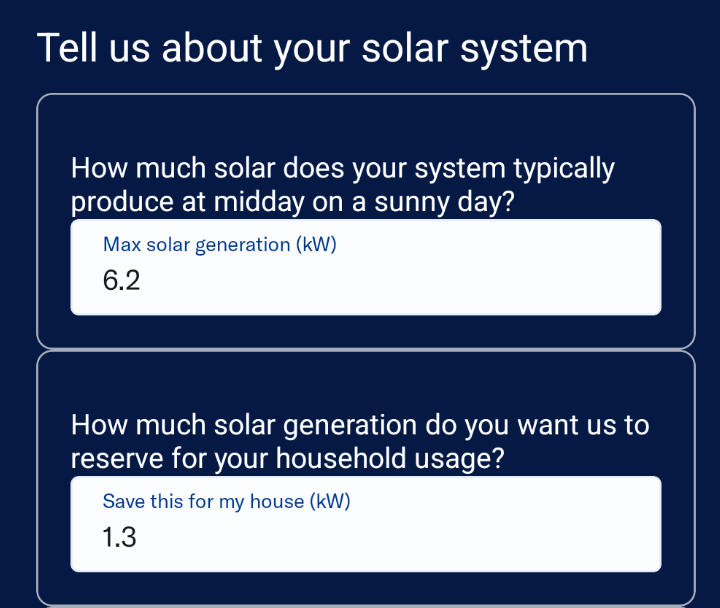Viewport: 720px width, 608px height.
Task: Select the 'Max solar generation (kW)' label
Action: pyautogui.click(x=219, y=245)
